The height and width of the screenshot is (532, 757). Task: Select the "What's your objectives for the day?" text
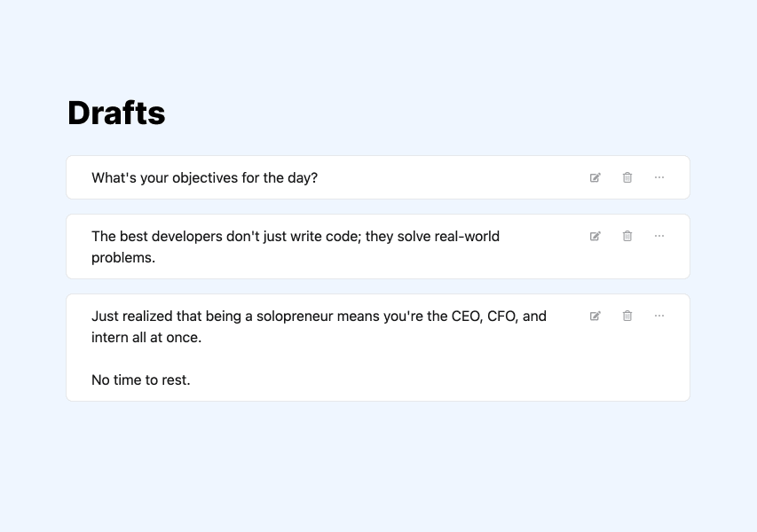coord(204,177)
